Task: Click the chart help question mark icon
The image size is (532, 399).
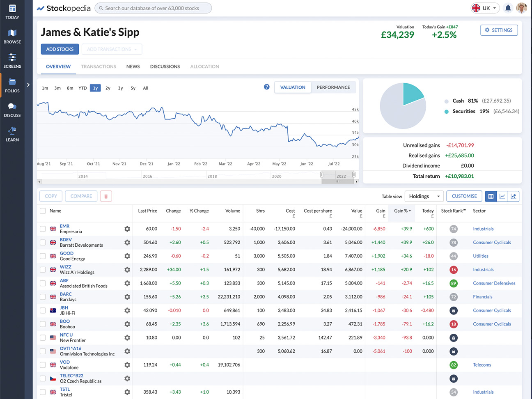Action: pyautogui.click(x=267, y=87)
